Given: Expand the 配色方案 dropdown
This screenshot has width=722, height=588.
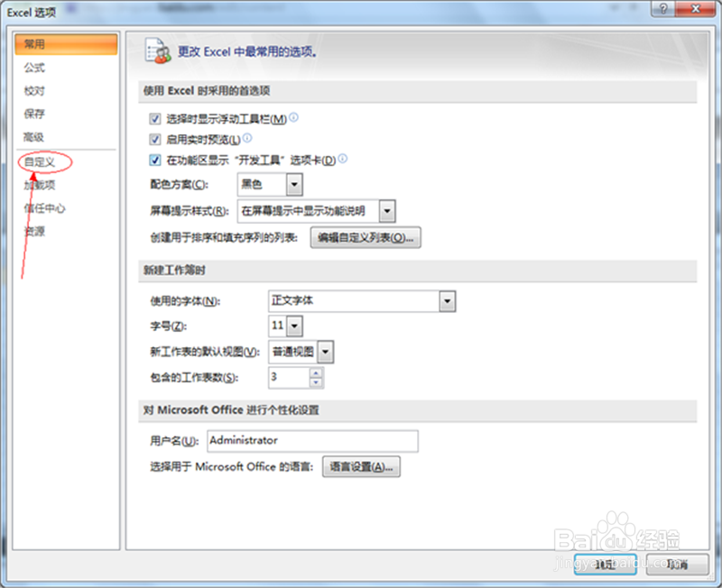Looking at the screenshot, I should click(x=294, y=185).
